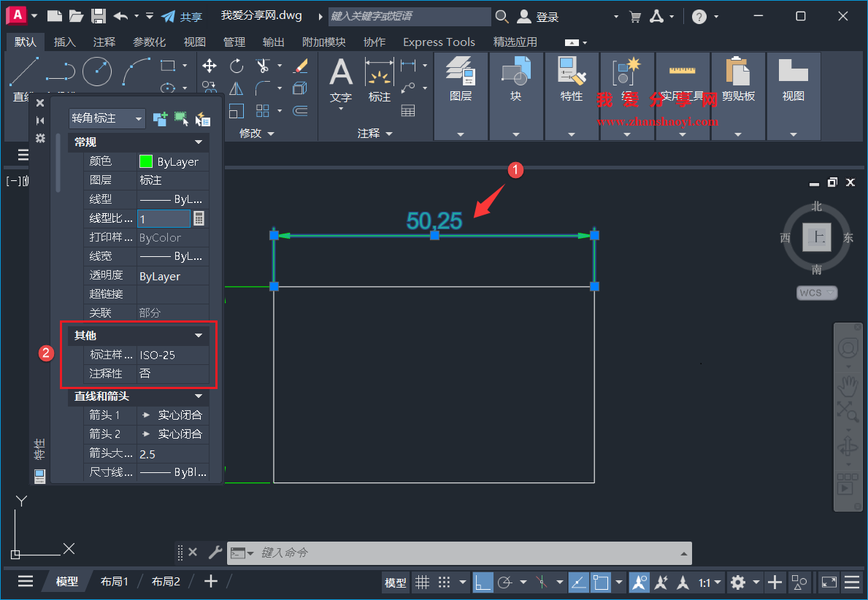Image resolution: width=868 pixels, height=600 pixels.
Task: Click the keyword search box in title bar
Action: pyautogui.click(x=410, y=16)
